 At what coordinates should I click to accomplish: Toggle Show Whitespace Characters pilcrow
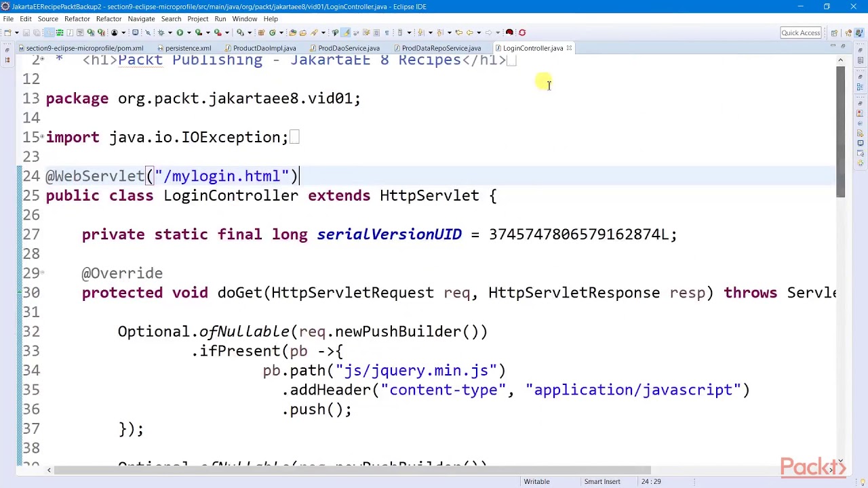pyautogui.click(x=387, y=33)
